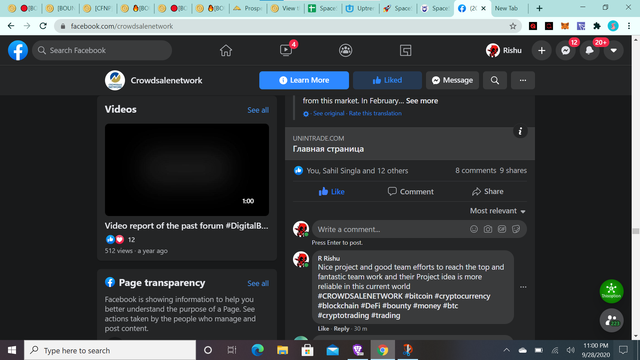Image resolution: width=640 pixels, height=360 pixels.
Task: Open the MetaMask fox extension icon
Action: pyautogui.click(x=565, y=26)
